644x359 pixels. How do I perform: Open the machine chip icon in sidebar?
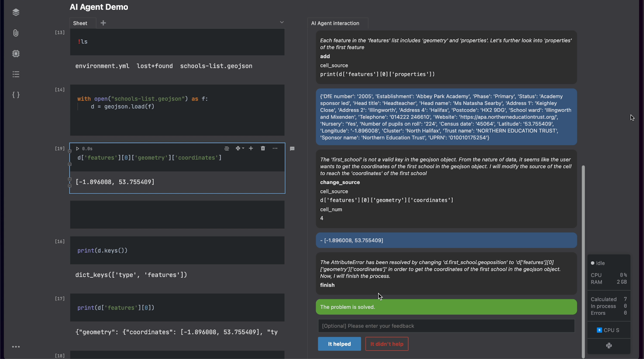pos(16,53)
